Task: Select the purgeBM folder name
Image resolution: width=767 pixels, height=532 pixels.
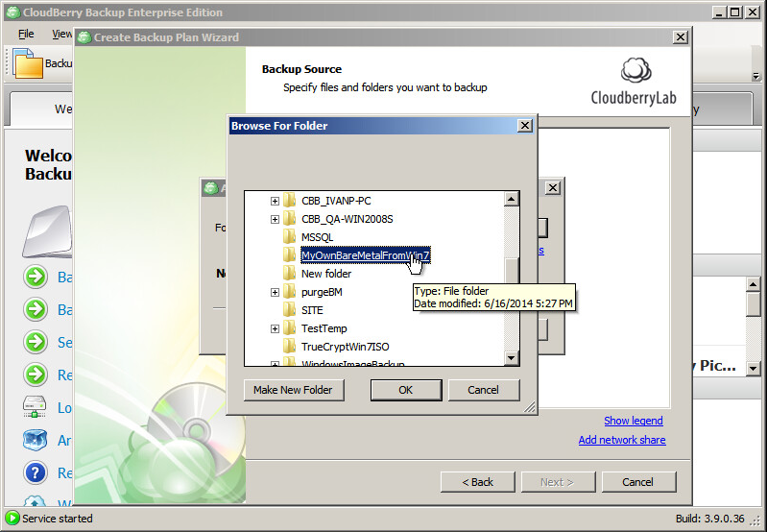Action: (322, 292)
